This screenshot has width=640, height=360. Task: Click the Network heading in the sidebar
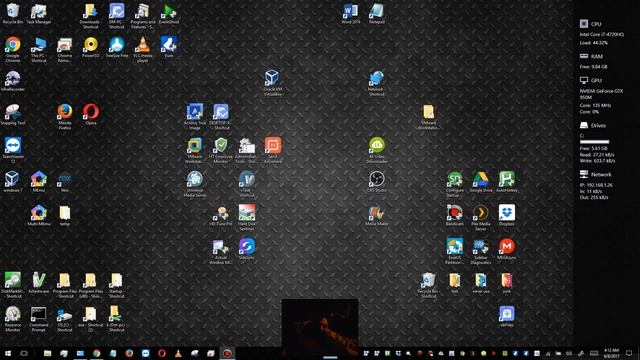pos(601,174)
